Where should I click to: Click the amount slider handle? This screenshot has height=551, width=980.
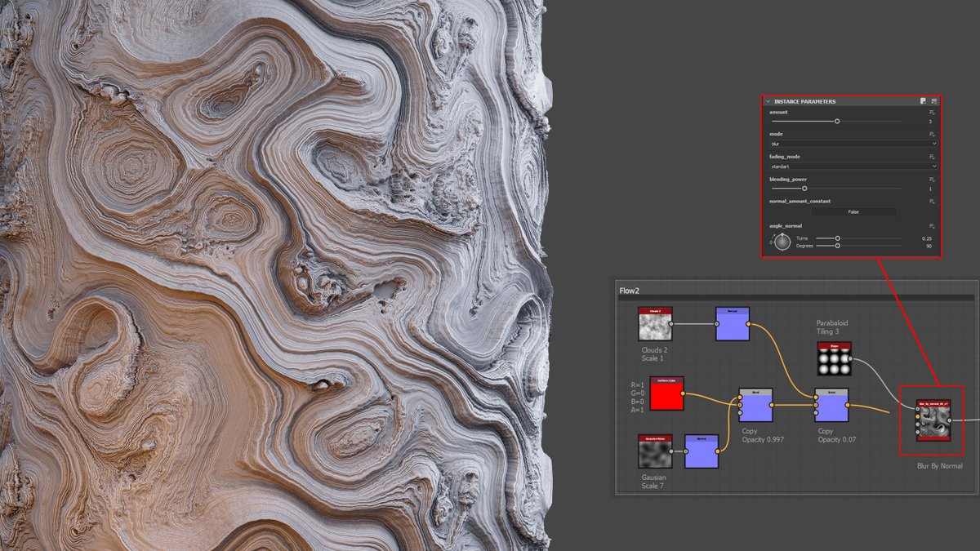point(837,122)
